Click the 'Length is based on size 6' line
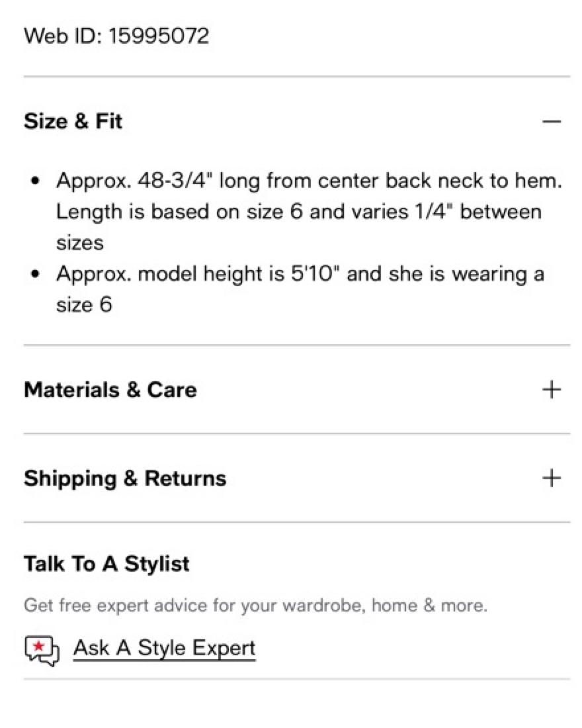 tap(298, 212)
